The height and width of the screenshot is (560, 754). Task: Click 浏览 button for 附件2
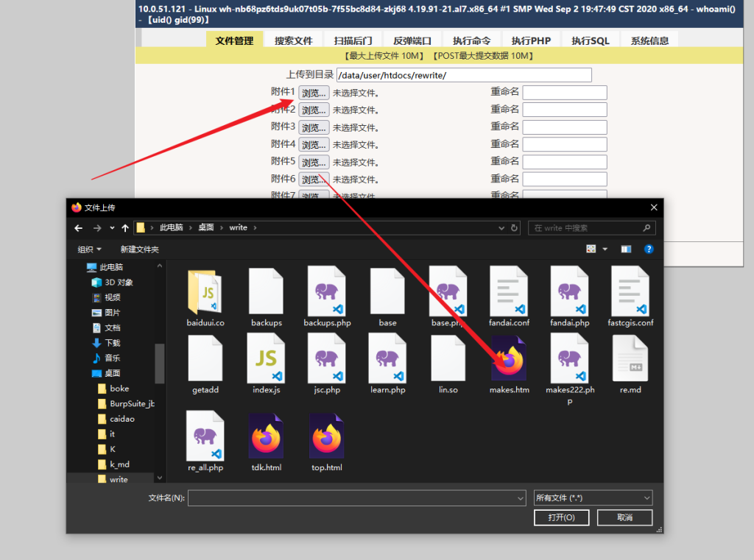[x=314, y=110]
